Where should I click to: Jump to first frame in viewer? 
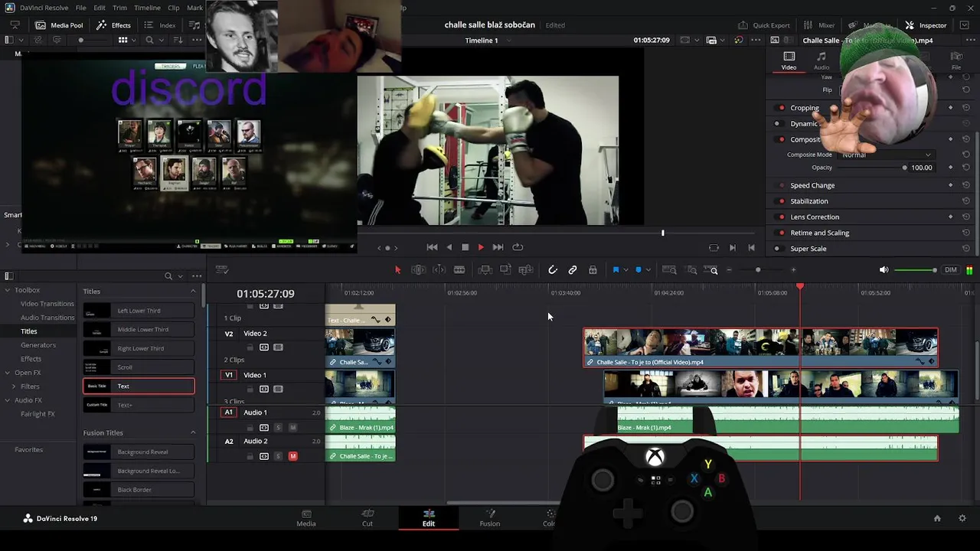point(432,247)
